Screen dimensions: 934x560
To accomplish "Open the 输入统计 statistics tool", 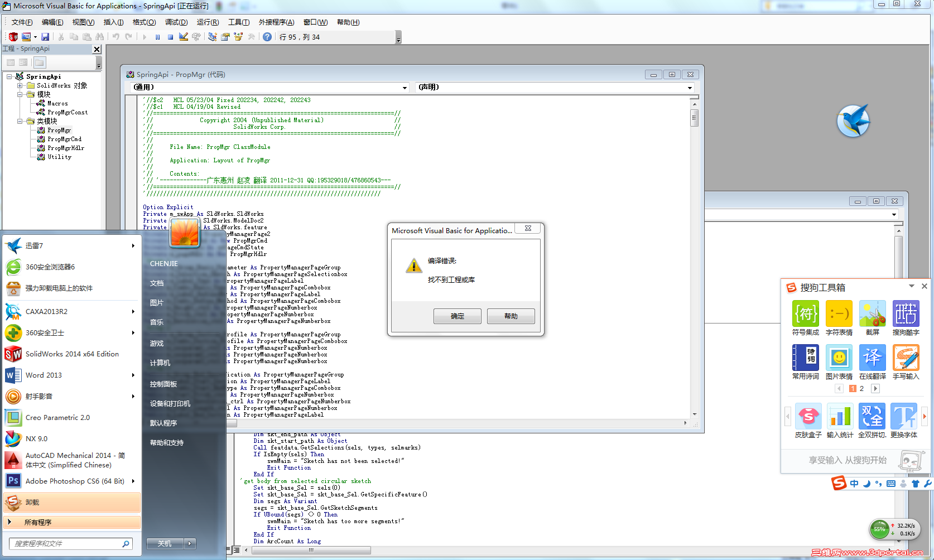I will pyautogui.click(x=840, y=421).
